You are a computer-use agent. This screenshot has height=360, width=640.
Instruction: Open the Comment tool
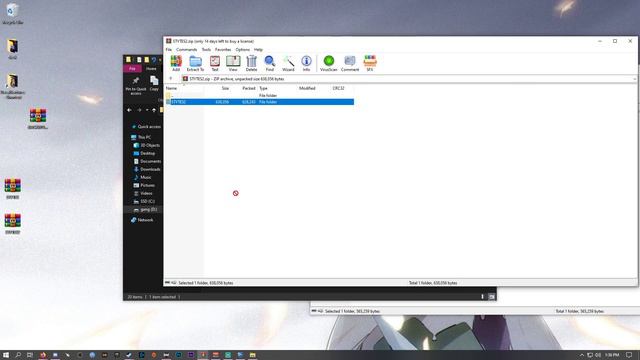(350, 63)
